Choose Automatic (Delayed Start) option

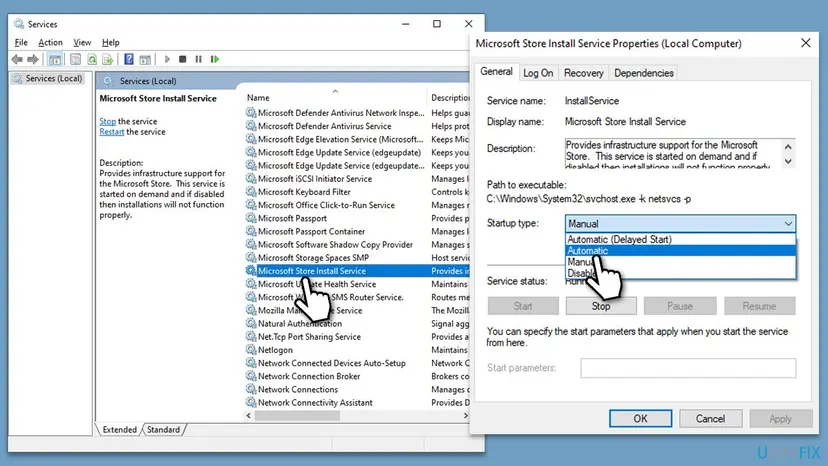click(x=680, y=239)
